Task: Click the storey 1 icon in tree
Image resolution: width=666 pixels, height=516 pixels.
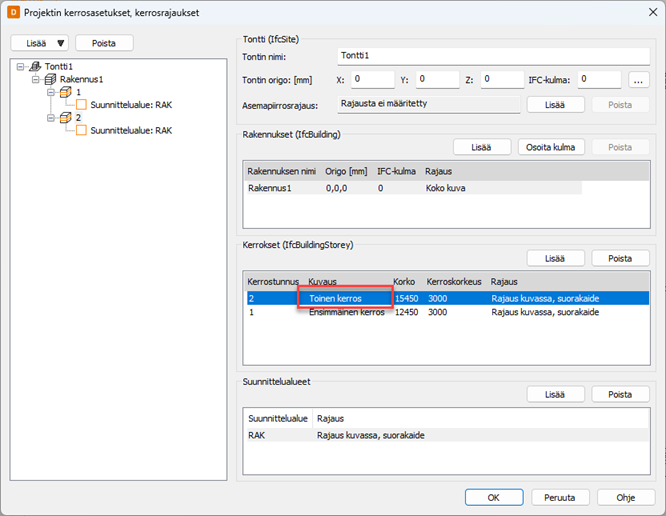Action: (66, 92)
